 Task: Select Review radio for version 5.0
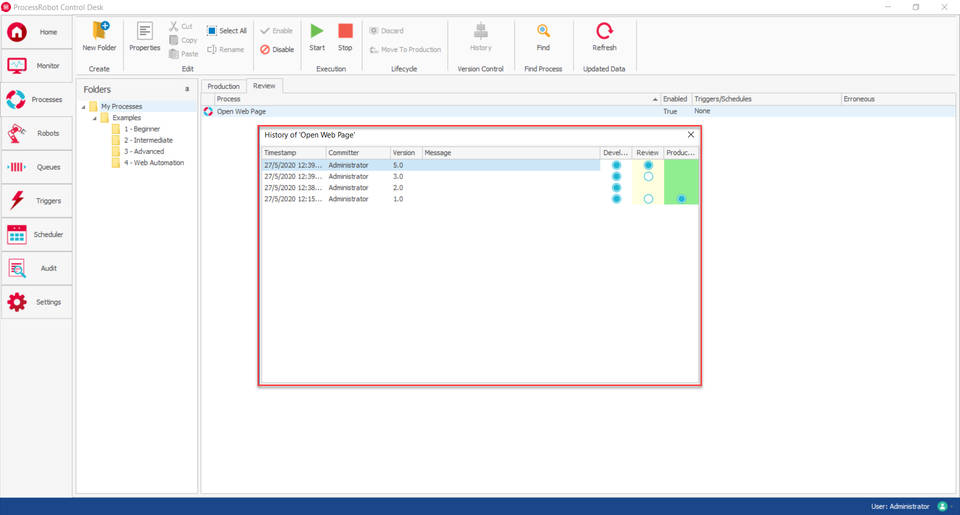(648, 165)
